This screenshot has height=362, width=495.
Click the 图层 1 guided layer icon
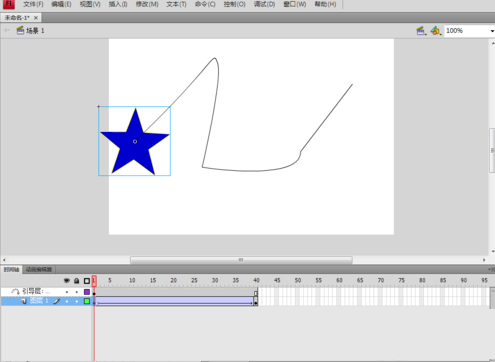click(23, 301)
